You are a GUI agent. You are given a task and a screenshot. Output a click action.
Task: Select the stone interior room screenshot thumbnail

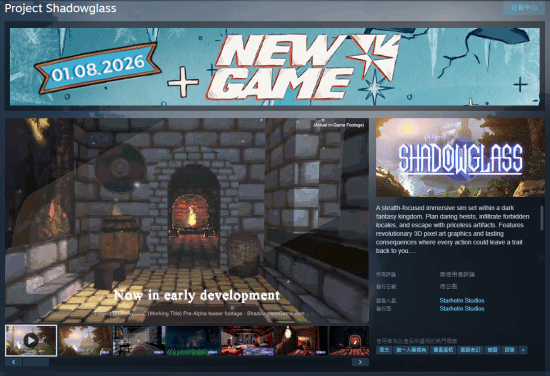click(139, 341)
